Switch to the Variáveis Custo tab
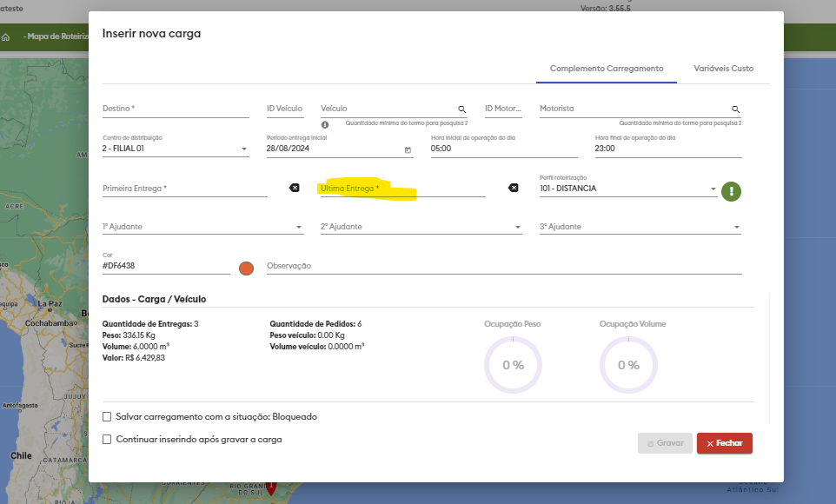Screen dimensions: 836x504 [723, 69]
